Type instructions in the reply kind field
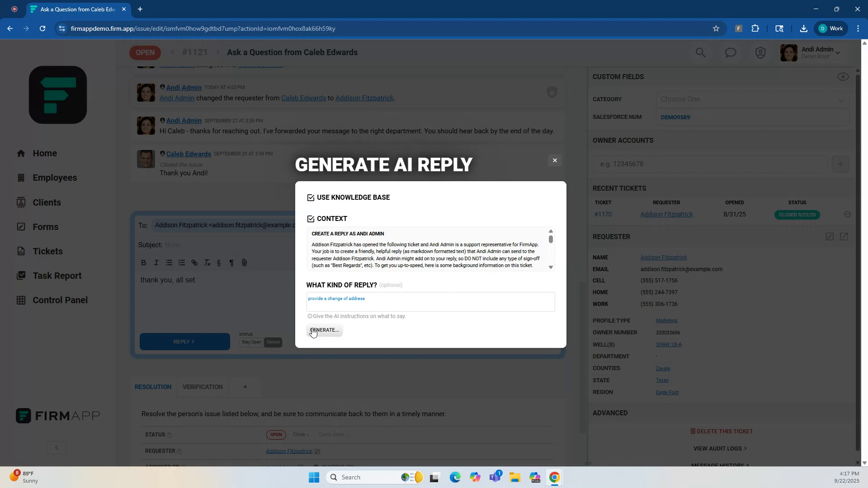The image size is (868, 488). pos(430,301)
